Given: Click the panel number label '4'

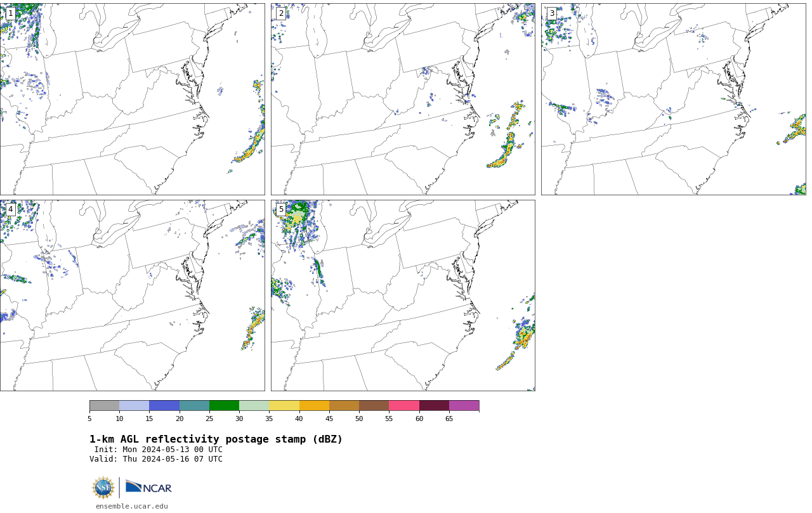Looking at the screenshot, I should pos(10,209).
